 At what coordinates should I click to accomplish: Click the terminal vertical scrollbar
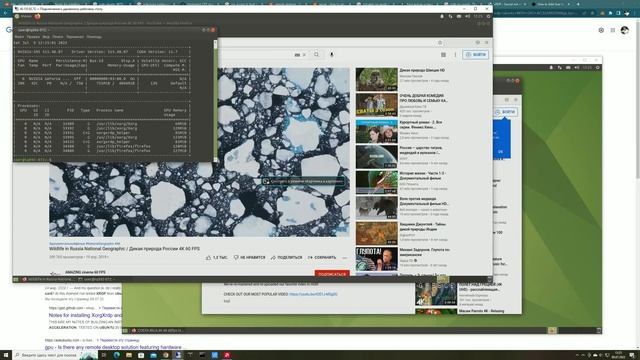coord(215,100)
